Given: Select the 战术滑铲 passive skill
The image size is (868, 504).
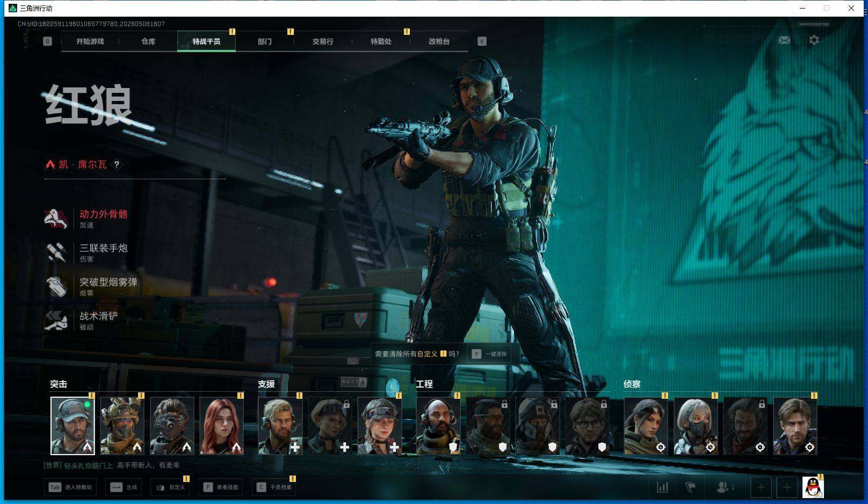Looking at the screenshot, I should (x=82, y=320).
